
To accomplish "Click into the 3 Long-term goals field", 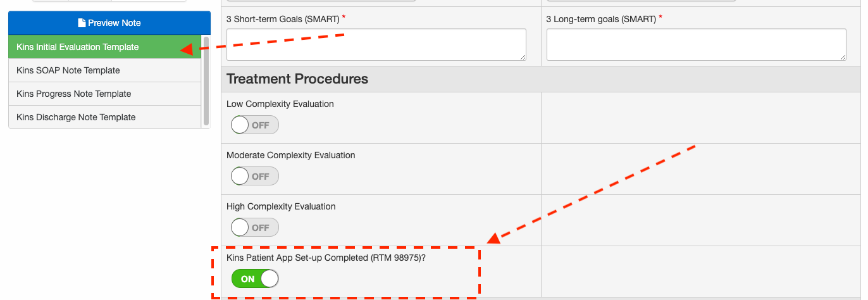I will [x=696, y=44].
